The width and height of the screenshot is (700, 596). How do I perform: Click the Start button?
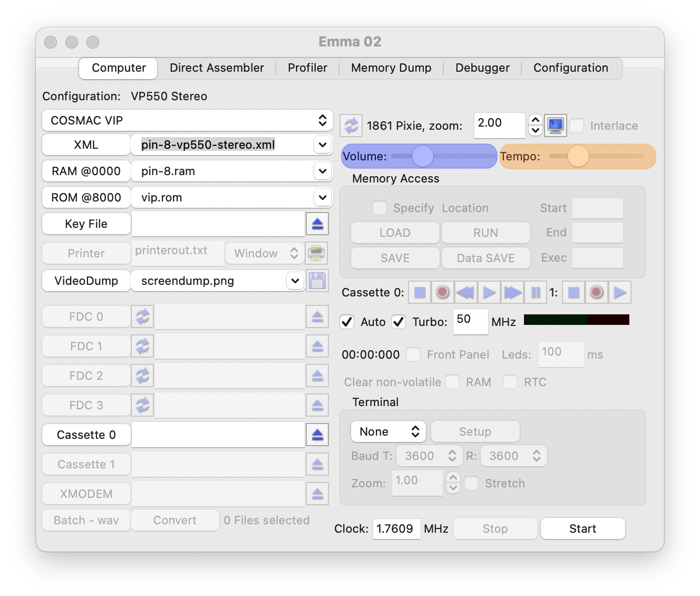(x=582, y=528)
